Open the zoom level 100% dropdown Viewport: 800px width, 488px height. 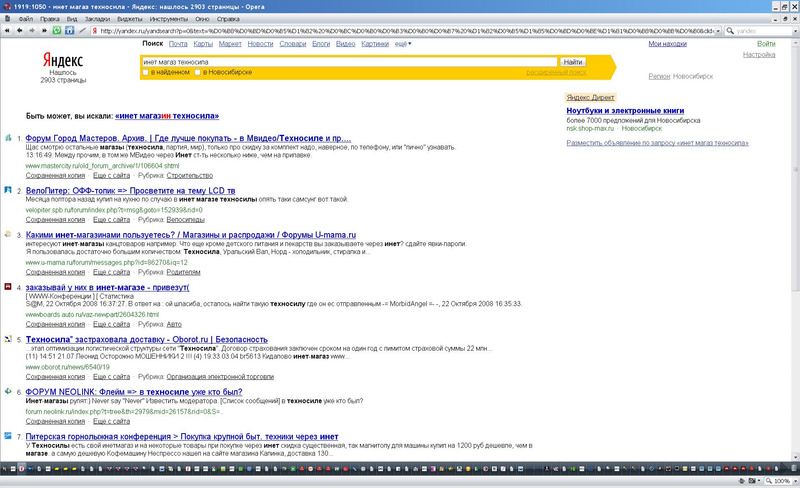click(794, 481)
